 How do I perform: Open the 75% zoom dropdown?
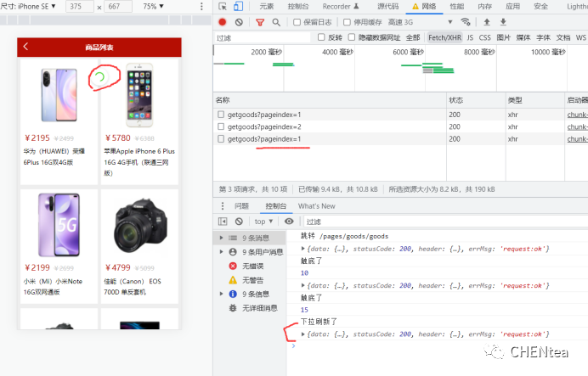pos(154,7)
